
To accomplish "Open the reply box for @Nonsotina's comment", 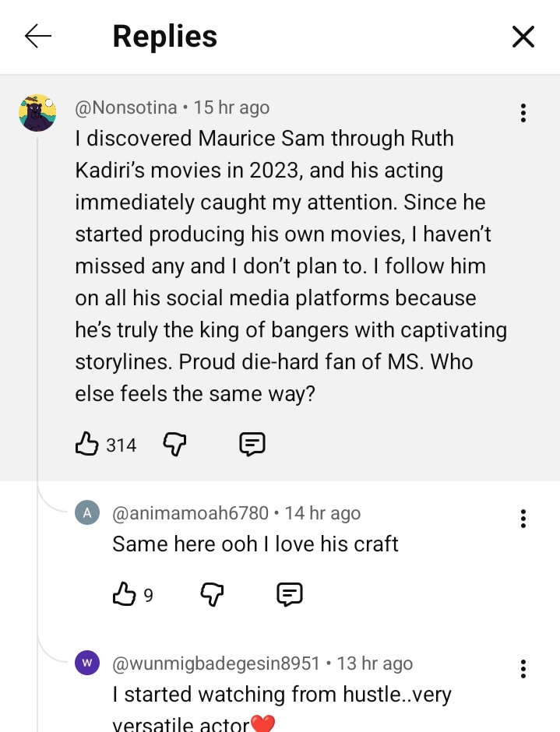I will [x=252, y=444].
